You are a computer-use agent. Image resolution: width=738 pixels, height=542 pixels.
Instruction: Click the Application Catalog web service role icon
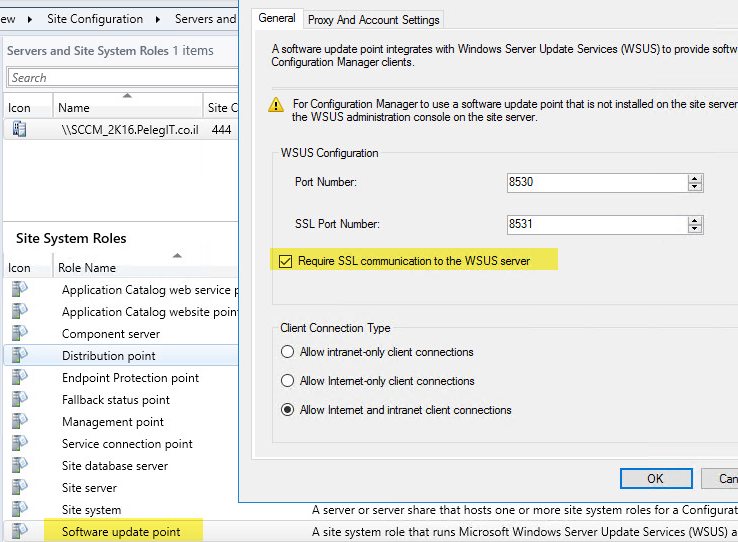coord(19,289)
